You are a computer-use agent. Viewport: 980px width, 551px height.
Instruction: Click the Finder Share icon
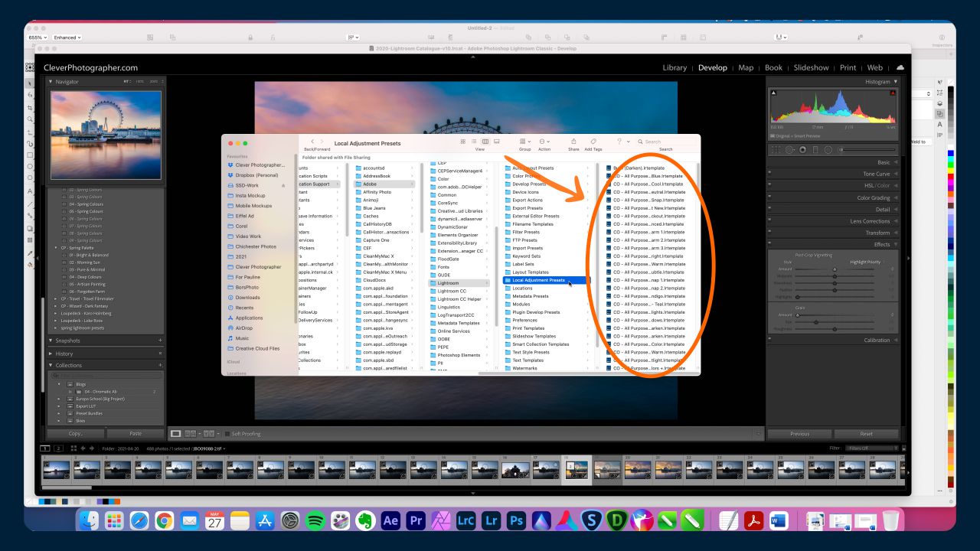click(x=573, y=142)
